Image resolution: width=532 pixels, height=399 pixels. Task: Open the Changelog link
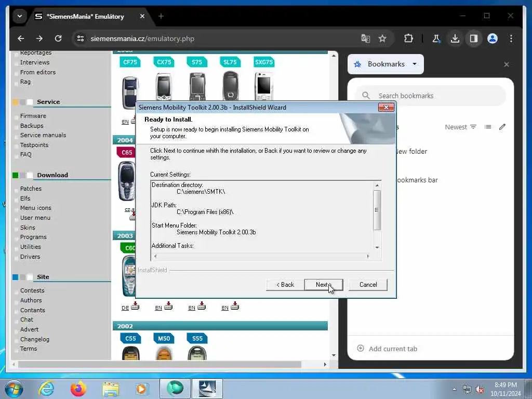[35, 339]
